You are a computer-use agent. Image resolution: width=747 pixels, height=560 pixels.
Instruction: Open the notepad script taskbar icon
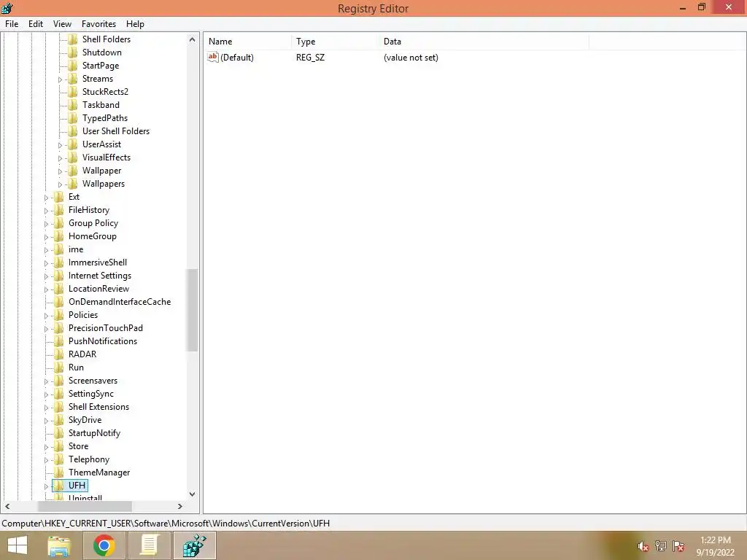[149, 545]
